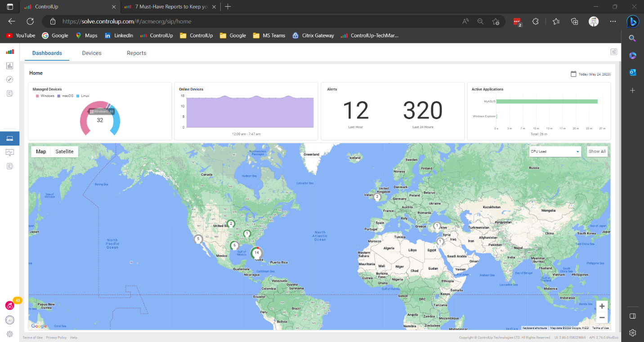Image resolution: width=644 pixels, height=342 pixels.
Task: Open the dashboard filter sliders icon
Action: [x=614, y=52]
